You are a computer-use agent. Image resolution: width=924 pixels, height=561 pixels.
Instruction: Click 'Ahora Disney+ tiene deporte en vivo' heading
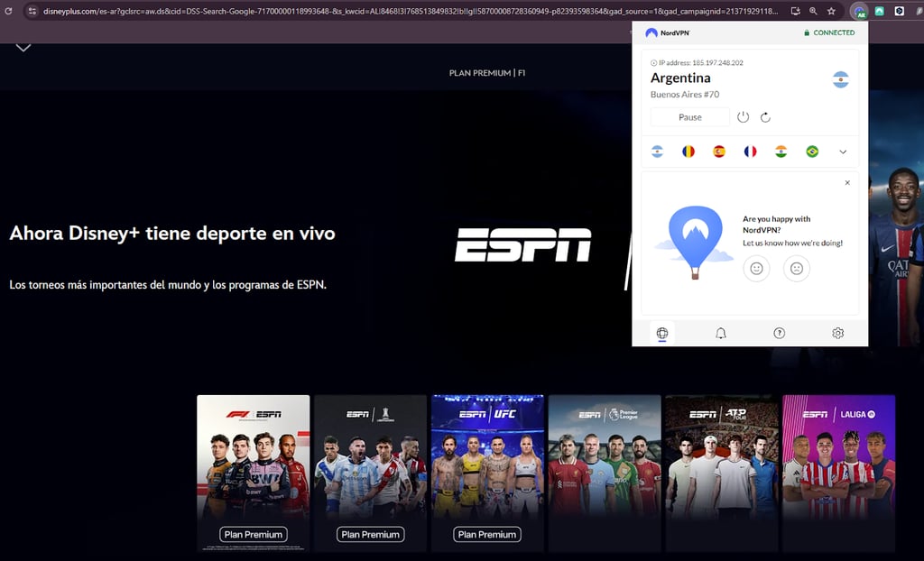coord(172,234)
